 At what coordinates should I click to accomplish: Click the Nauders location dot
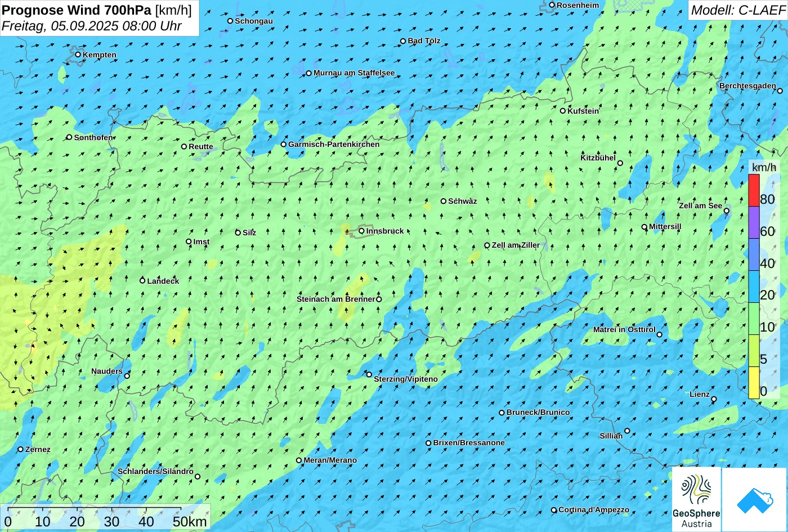pos(127,376)
